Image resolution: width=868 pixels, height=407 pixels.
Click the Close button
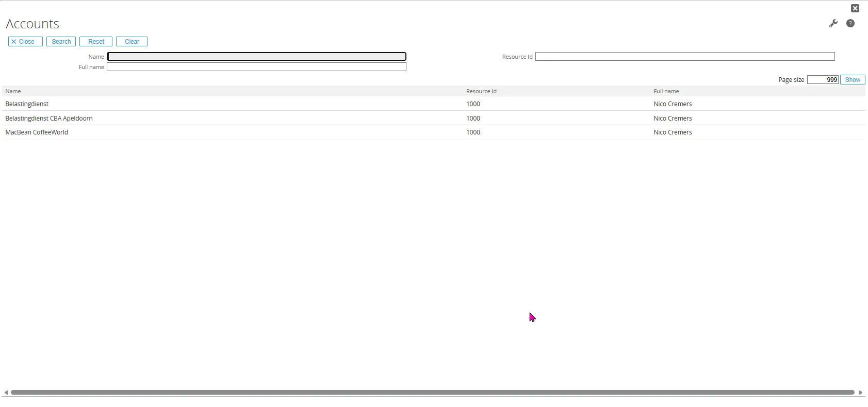[25, 42]
